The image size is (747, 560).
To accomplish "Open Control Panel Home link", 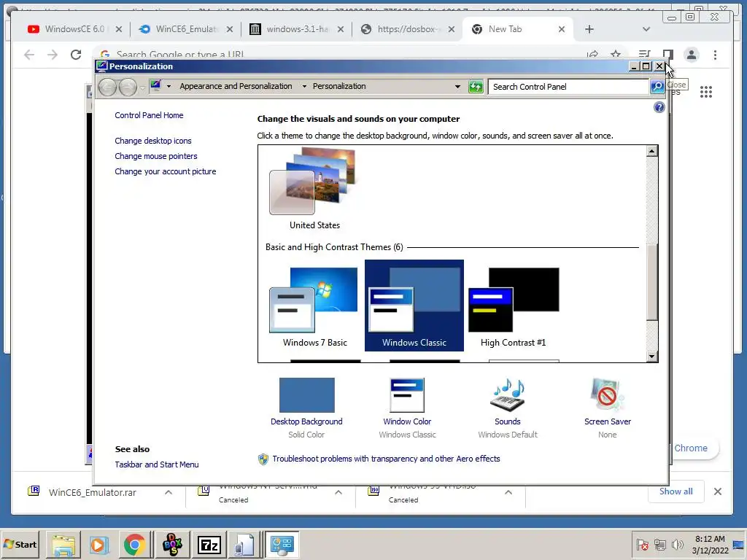I will pyautogui.click(x=149, y=115).
